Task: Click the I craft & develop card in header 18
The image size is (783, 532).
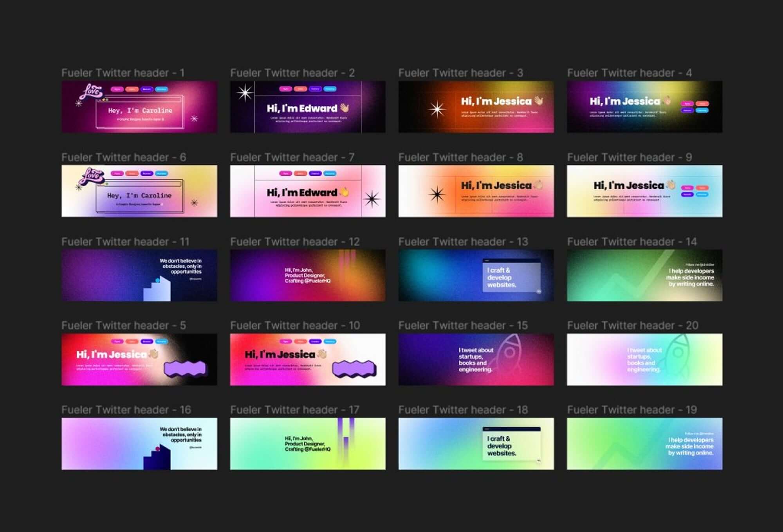Action: (511, 443)
